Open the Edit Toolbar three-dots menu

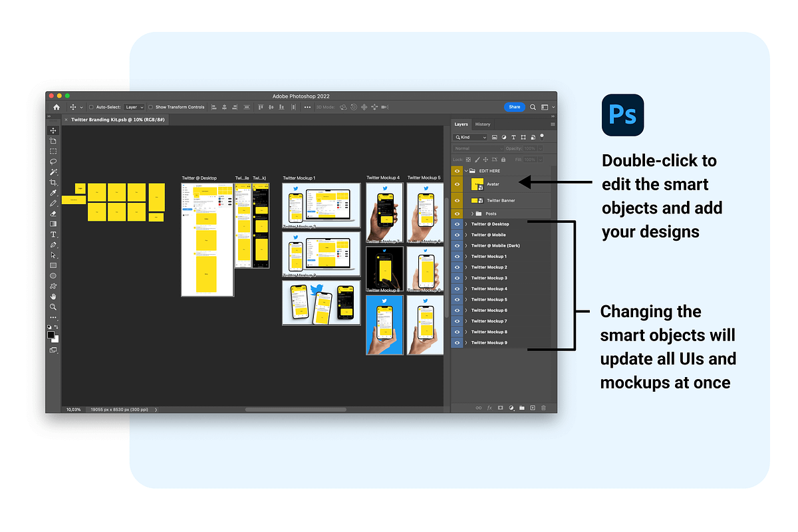(x=53, y=317)
